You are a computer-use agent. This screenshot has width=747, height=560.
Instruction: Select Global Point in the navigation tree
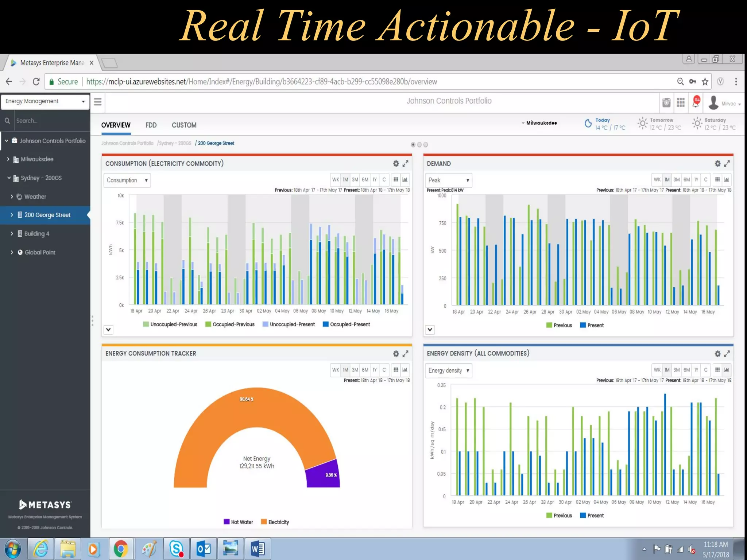coord(40,253)
